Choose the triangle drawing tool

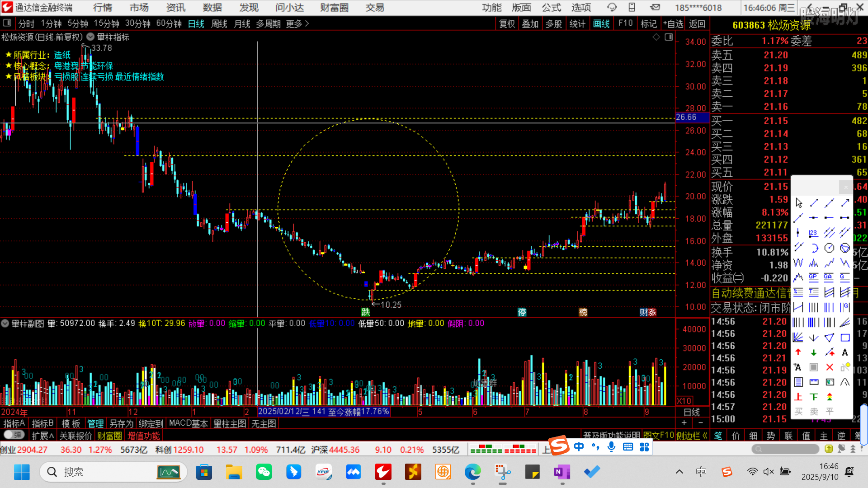click(x=829, y=338)
